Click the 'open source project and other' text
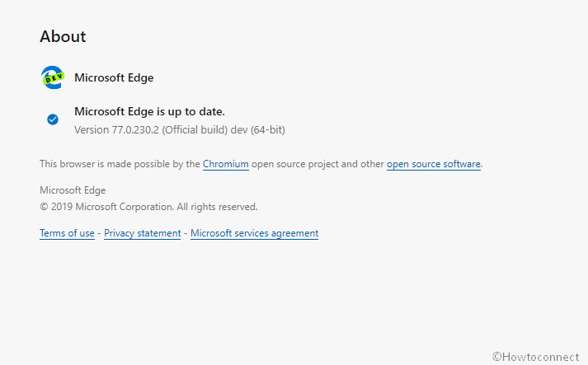This screenshot has width=588, height=365. pos(318,164)
